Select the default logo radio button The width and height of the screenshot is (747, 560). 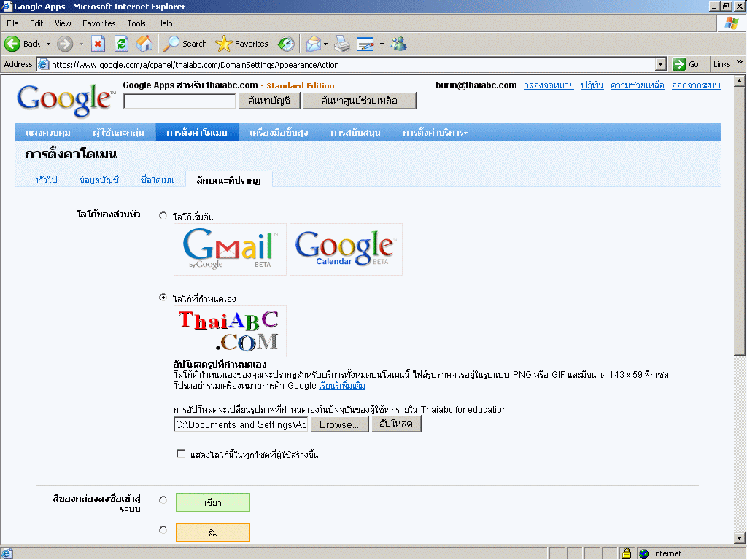coord(163,216)
